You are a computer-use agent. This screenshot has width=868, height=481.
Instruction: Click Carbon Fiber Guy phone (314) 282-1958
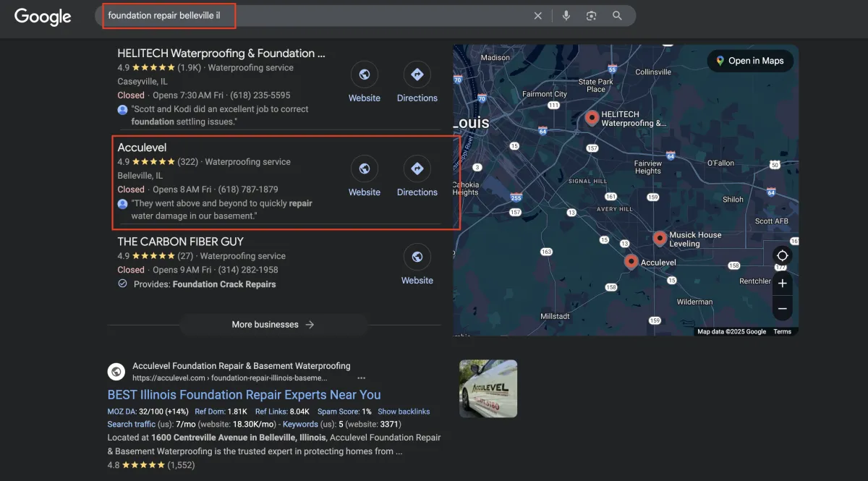click(x=248, y=270)
